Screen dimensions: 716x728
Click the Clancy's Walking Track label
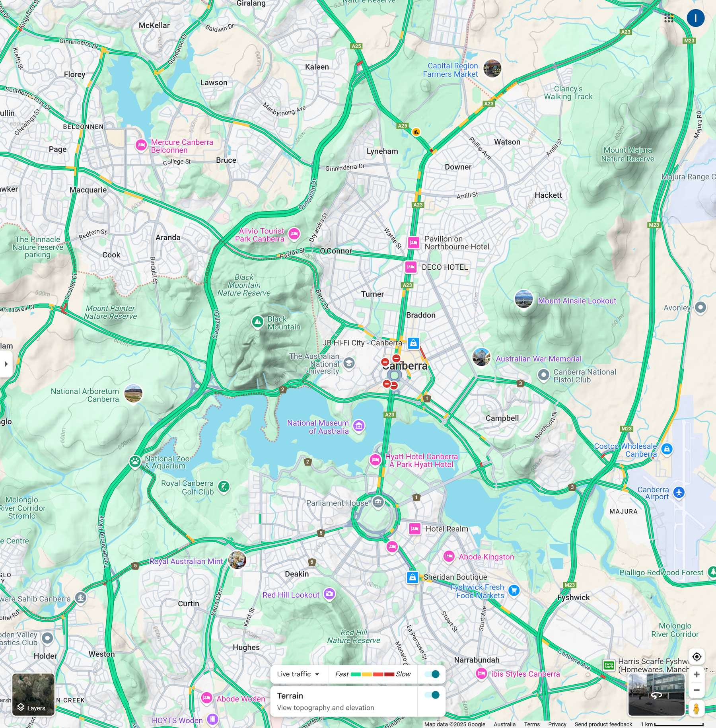(x=568, y=93)
